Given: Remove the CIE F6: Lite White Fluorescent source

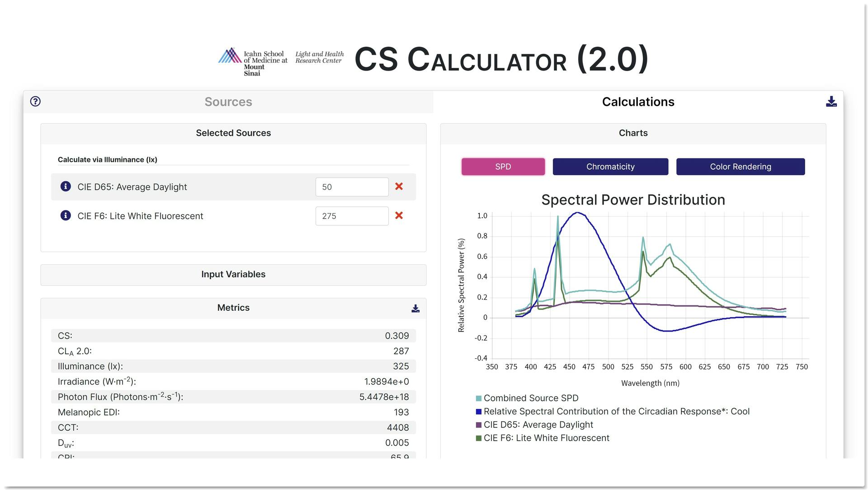Looking at the screenshot, I should [x=399, y=216].
